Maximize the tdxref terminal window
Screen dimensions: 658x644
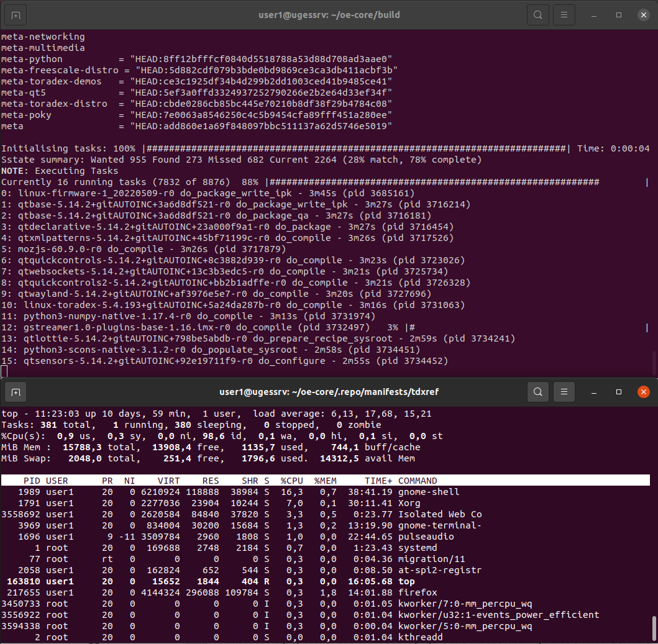(x=619, y=392)
